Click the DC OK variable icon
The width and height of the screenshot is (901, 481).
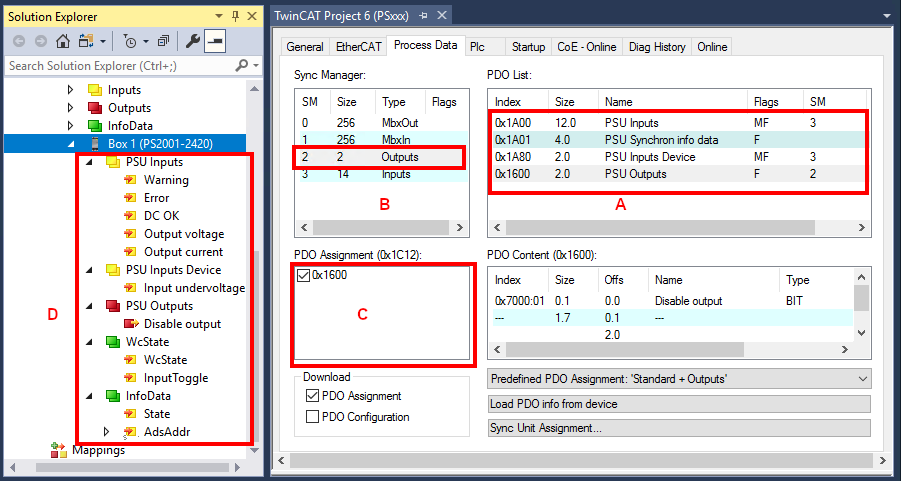130,216
